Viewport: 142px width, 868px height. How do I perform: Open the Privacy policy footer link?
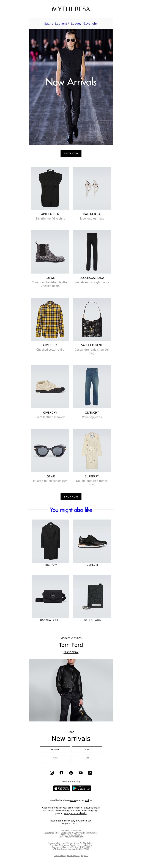pos(73,856)
